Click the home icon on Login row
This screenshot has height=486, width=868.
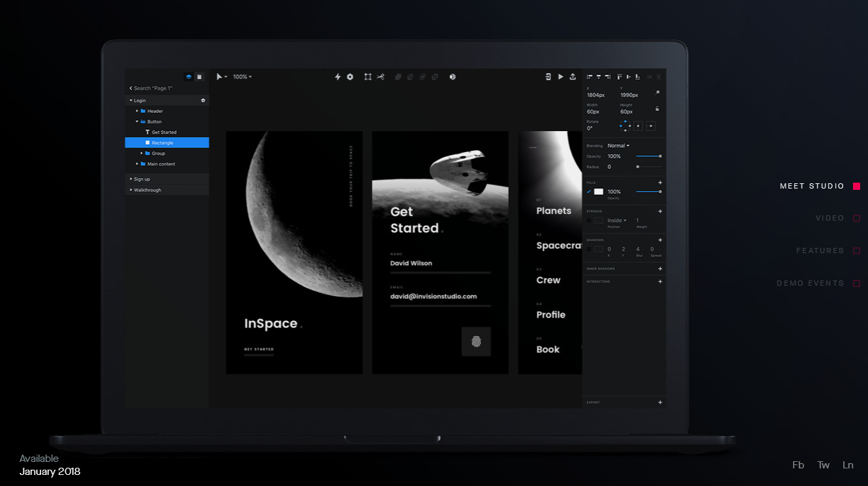click(x=203, y=100)
